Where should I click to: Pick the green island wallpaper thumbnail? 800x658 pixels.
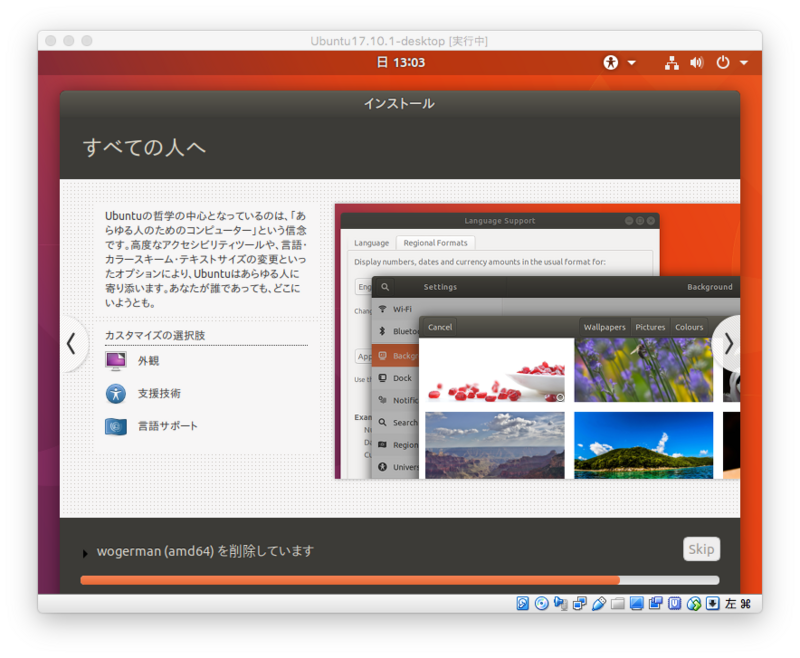[643, 445]
